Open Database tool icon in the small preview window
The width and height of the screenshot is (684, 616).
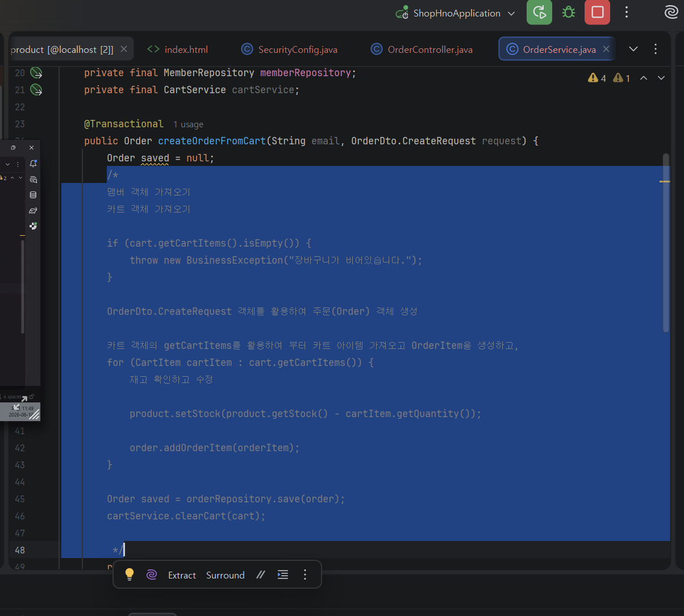click(x=33, y=195)
